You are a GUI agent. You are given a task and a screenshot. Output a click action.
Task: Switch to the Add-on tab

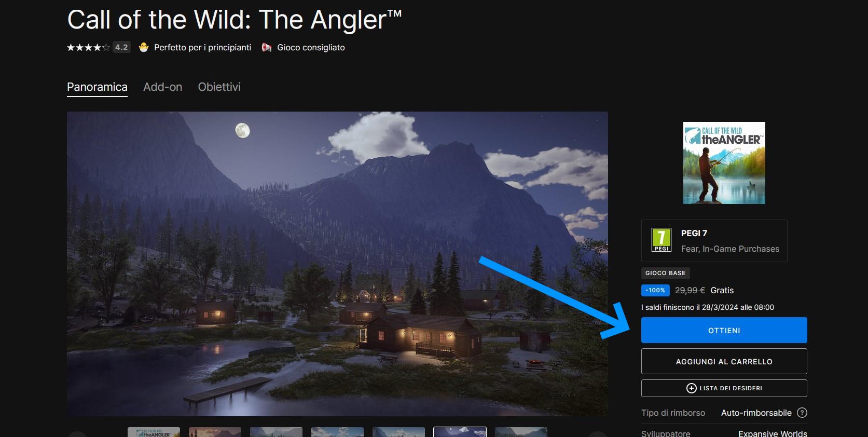pos(162,87)
